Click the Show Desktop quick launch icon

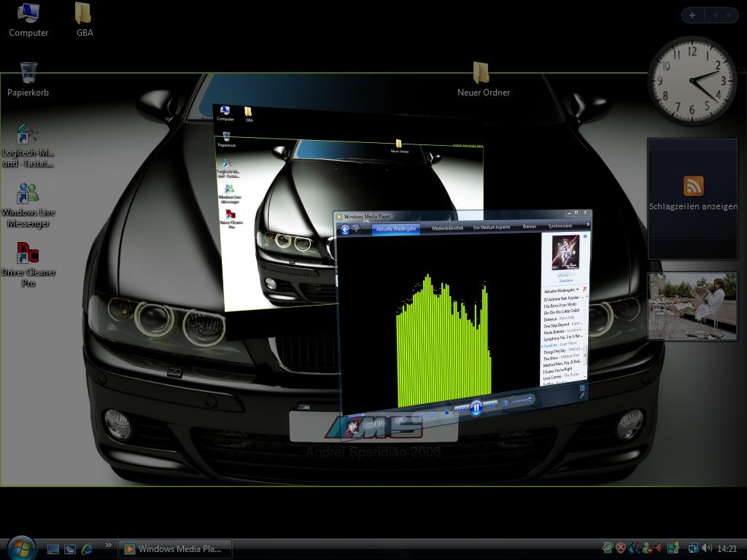[x=53, y=548]
